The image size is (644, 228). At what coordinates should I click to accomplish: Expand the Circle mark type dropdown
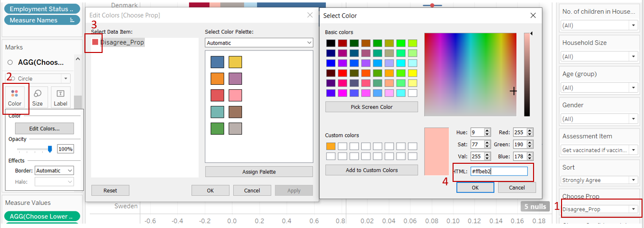click(x=66, y=78)
